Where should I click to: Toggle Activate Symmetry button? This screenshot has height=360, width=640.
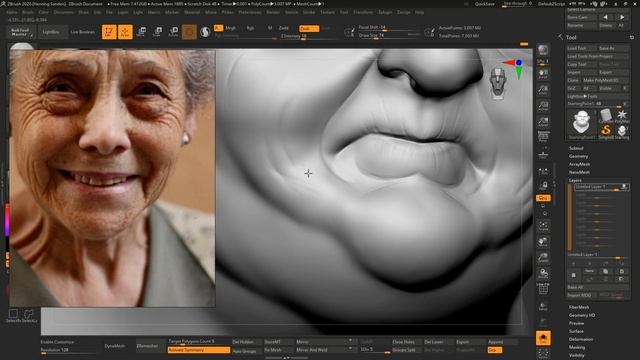click(x=199, y=350)
